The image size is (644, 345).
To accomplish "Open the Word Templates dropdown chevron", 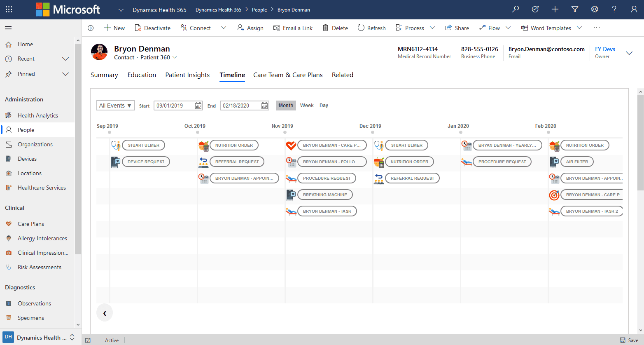I will (x=579, y=28).
